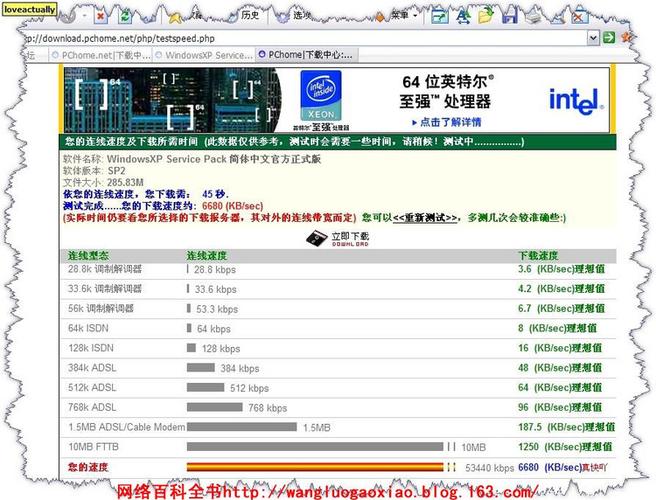Click the '384k ADSL' row label
The height and width of the screenshot is (500, 656).
pyautogui.click(x=92, y=367)
